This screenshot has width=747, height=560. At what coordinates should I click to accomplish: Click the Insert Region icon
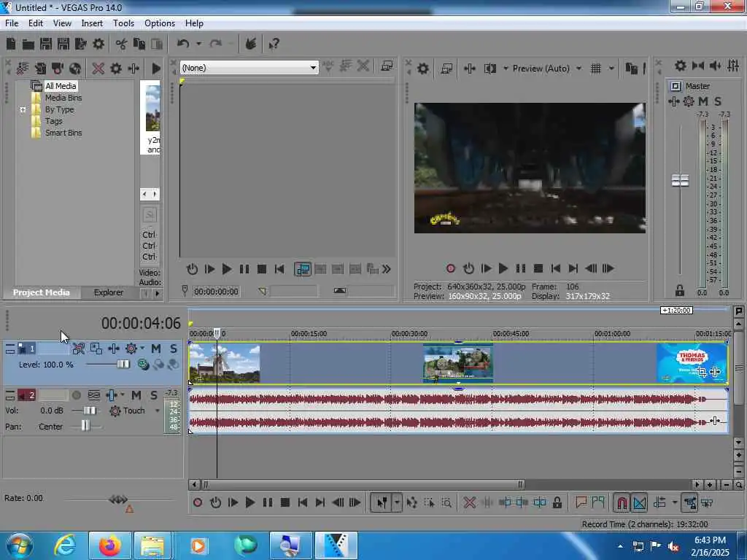click(x=598, y=502)
